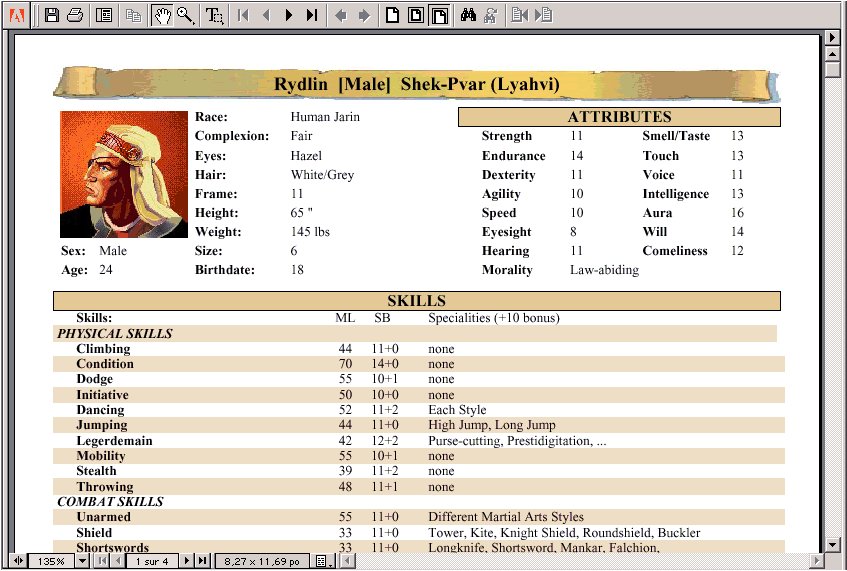Click the 'PHYSICAL SKILLS' heading
Screen dimensions: 847x571
(115, 333)
